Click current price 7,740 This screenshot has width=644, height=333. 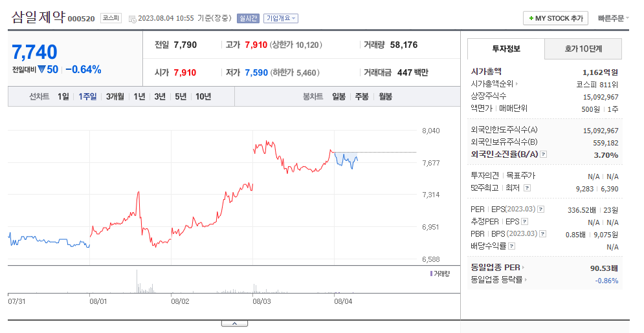(34, 52)
